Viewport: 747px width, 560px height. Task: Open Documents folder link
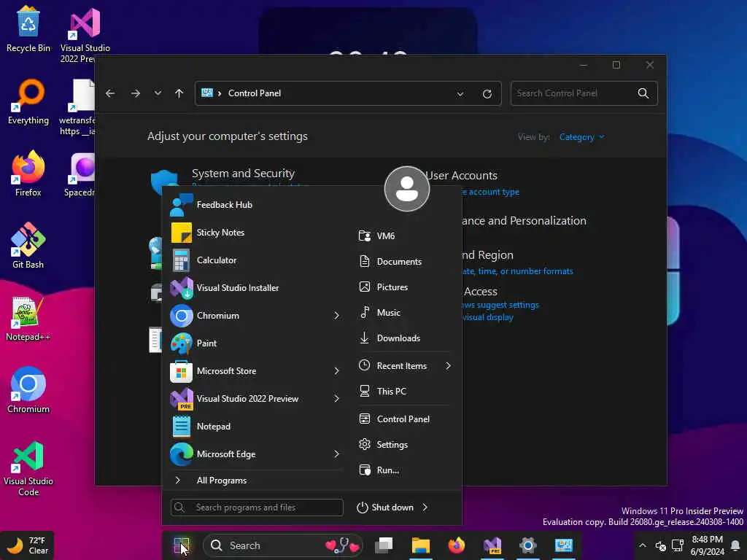click(x=405, y=262)
